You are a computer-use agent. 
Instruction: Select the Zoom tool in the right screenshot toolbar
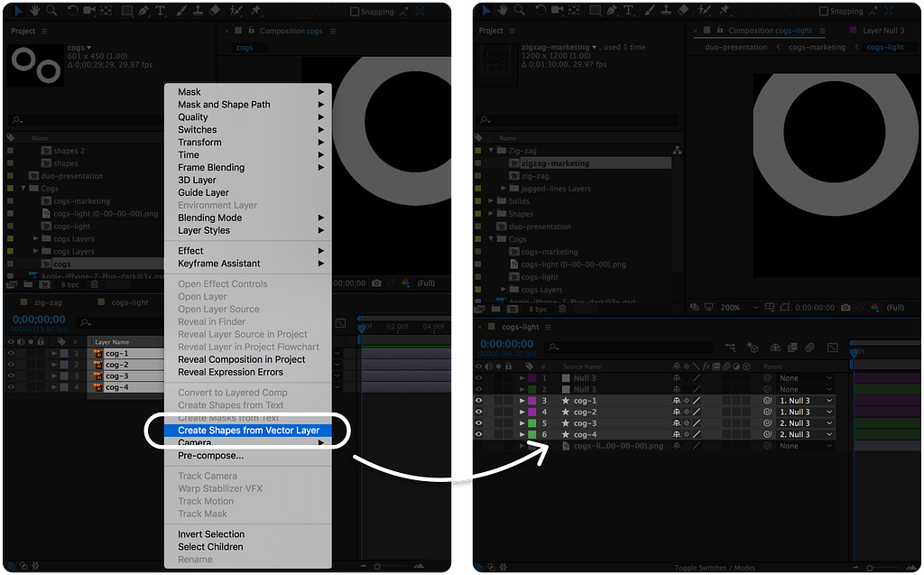(x=519, y=10)
